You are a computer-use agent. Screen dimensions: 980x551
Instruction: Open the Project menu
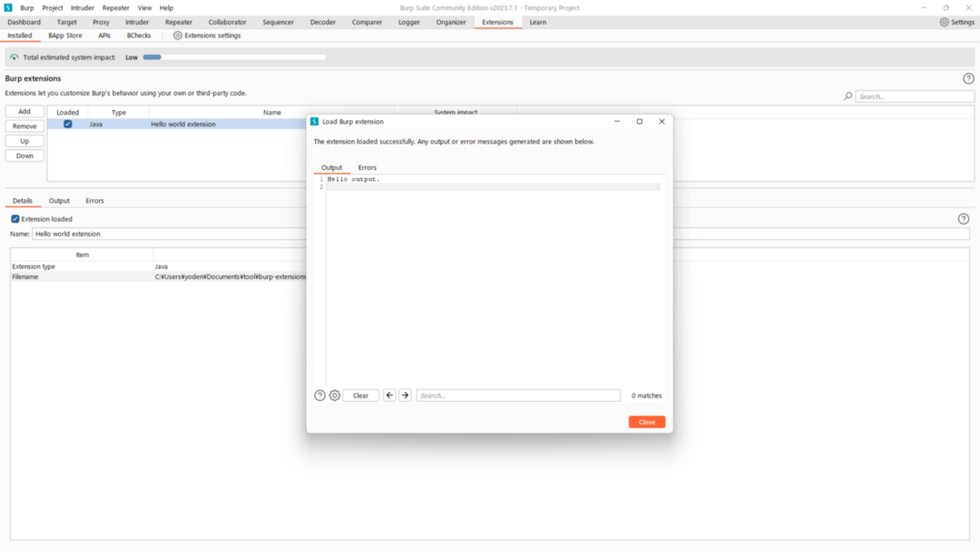point(52,8)
